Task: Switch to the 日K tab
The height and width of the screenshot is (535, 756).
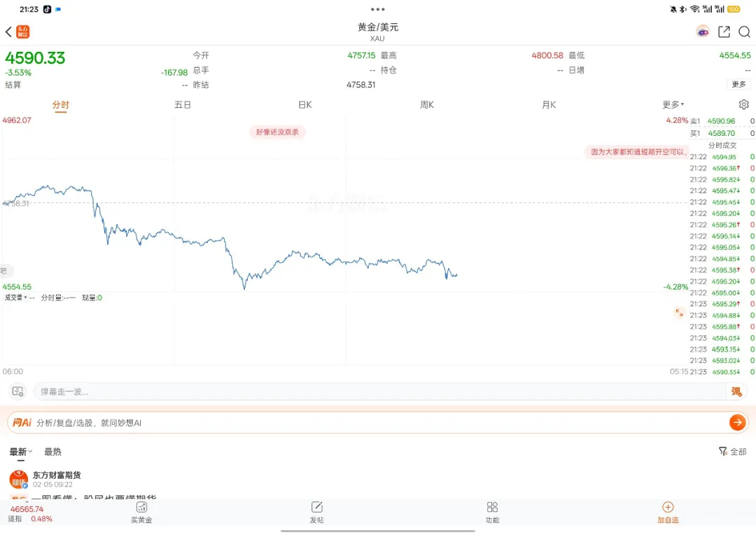Action: 305,104
